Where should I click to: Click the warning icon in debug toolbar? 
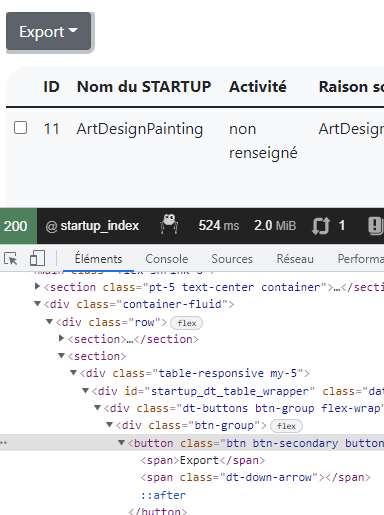376,226
